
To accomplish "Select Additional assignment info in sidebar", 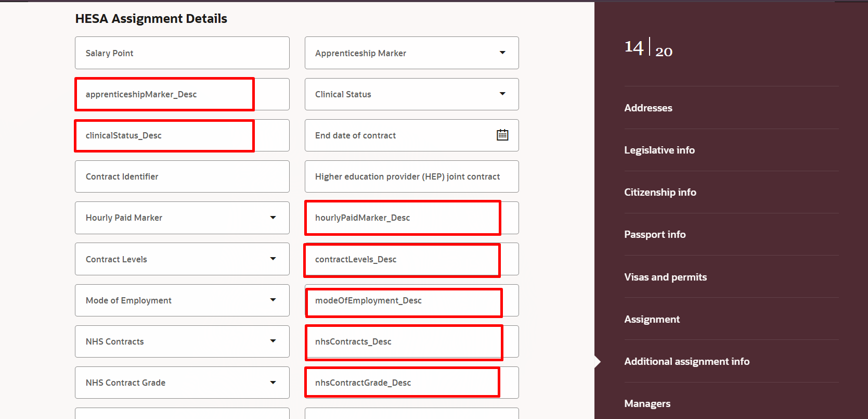I will pyautogui.click(x=686, y=361).
